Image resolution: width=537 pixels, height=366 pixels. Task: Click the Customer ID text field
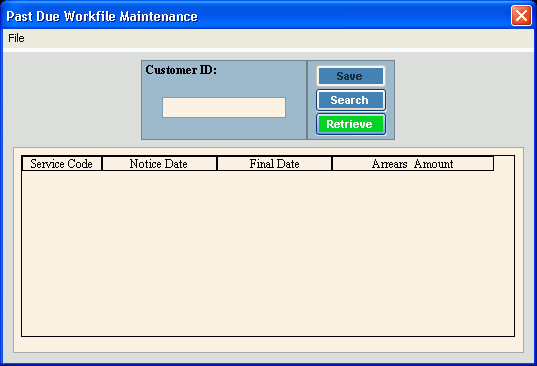[x=224, y=108]
